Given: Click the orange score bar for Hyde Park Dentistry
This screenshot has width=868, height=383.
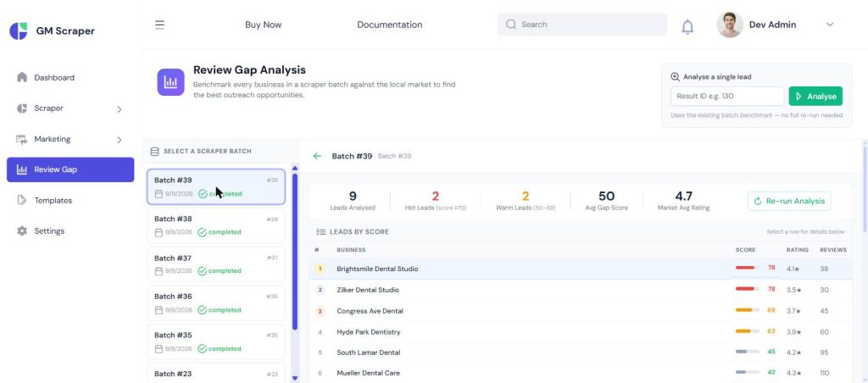Looking at the screenshot, I should click(748, 331).
